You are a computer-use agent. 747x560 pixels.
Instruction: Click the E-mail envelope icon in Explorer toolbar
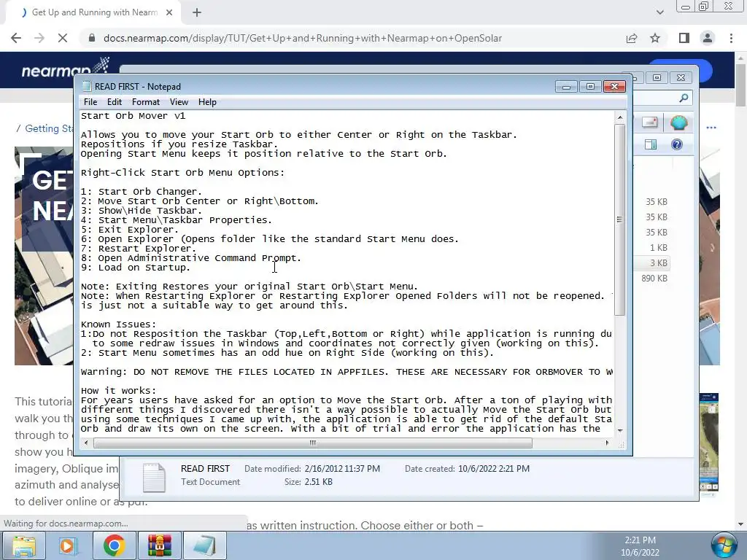tap(650, 122)
